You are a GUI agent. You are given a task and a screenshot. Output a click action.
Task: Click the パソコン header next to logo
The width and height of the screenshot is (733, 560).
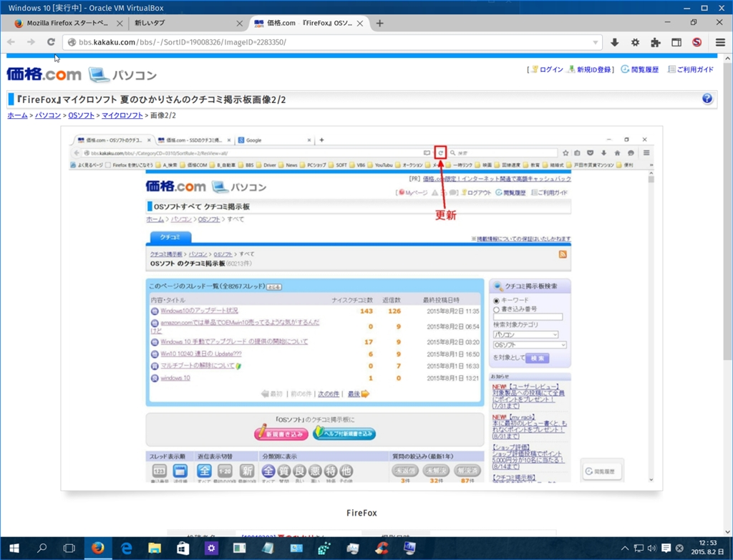pyautogui.click(x=124, y=75)
